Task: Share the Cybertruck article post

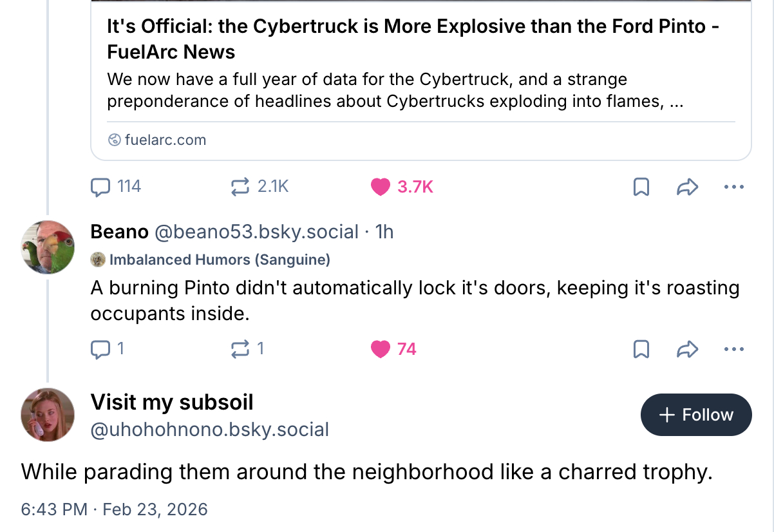Action: tap(688, 187)
